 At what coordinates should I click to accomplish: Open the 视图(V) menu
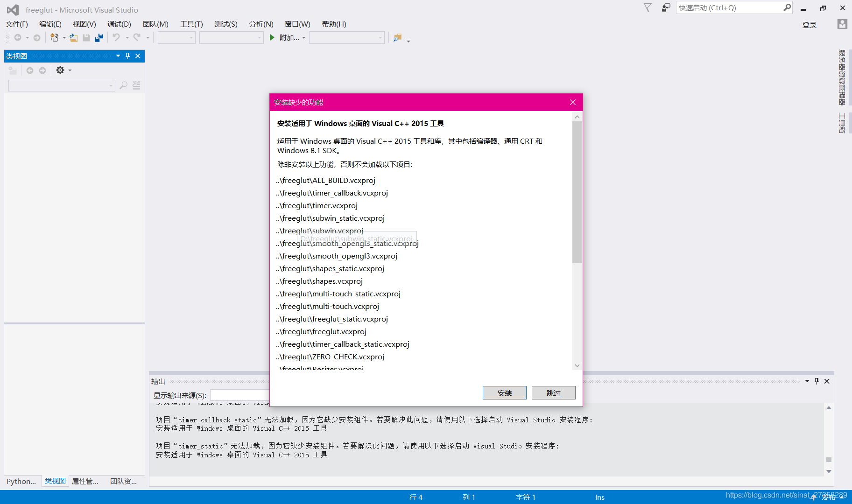click(x=84, y=24)
